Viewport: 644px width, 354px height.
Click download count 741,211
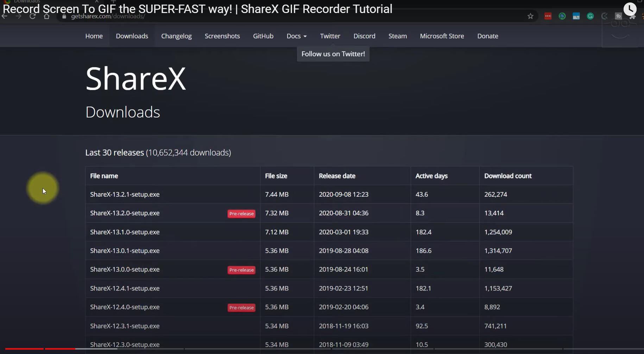coord(495,326)
